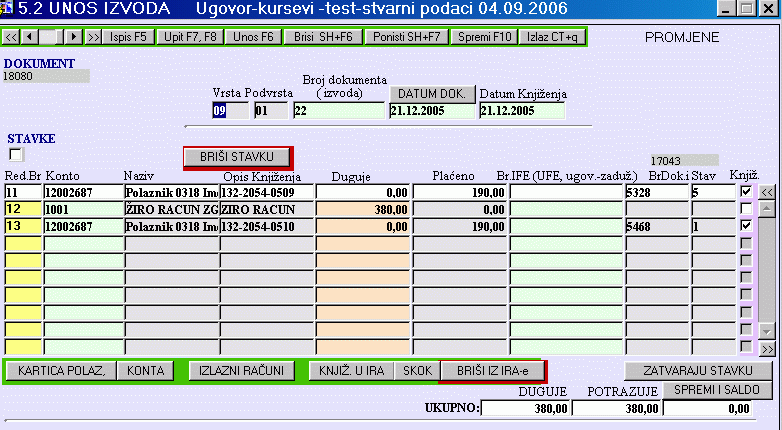Viewport: 782px width, 430px height.
Task: Click Opis Knjiženja cell 132-2054-0509
Action: [x=267, y=193]
